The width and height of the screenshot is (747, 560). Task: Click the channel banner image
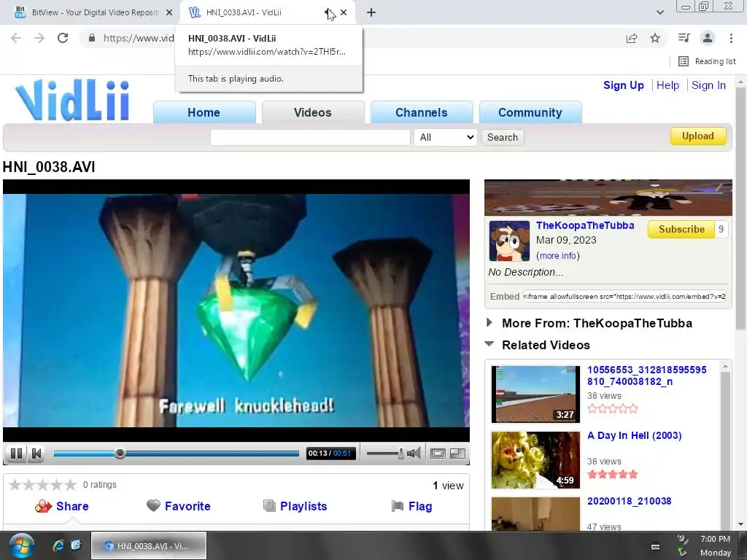coord(608,198)
